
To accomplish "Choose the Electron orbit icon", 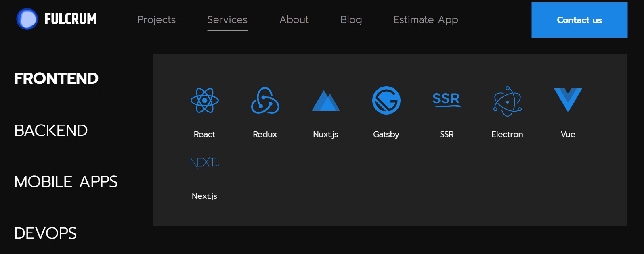I will tap(508, 101).
